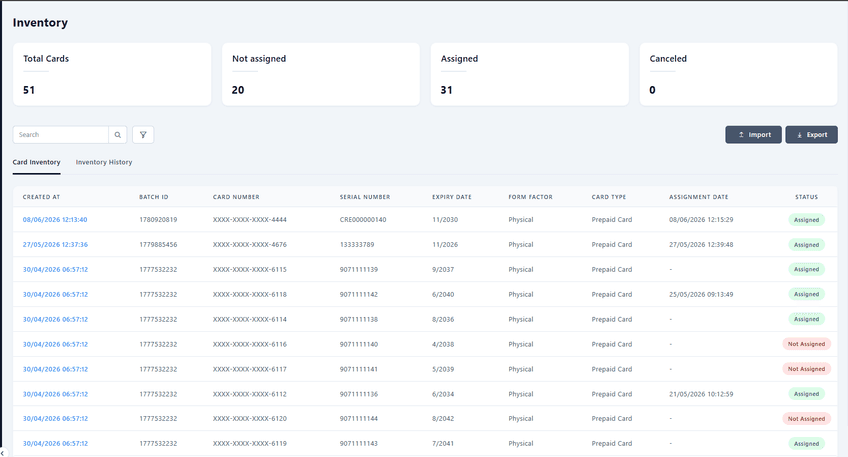The width and height of the screenshot is (848, 457).
Task: Open created-at link for card ending 6118
Action: point(55,294)
